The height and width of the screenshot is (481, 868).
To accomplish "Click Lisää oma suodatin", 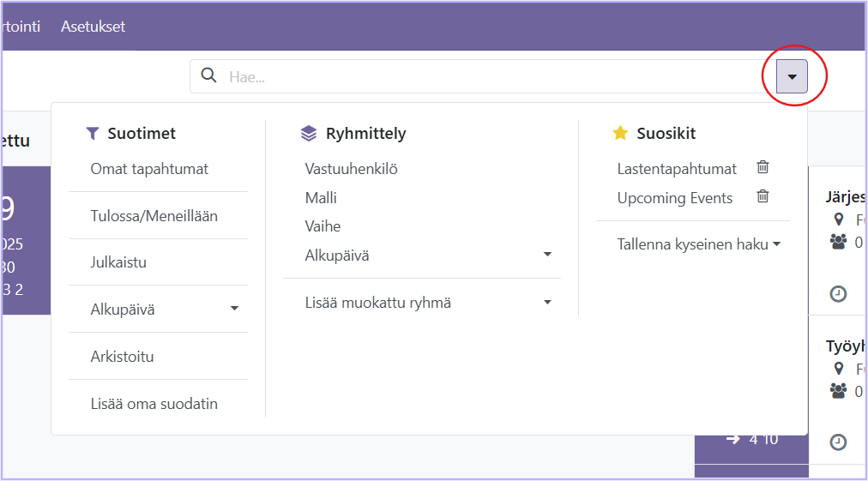I will (154, 404).
